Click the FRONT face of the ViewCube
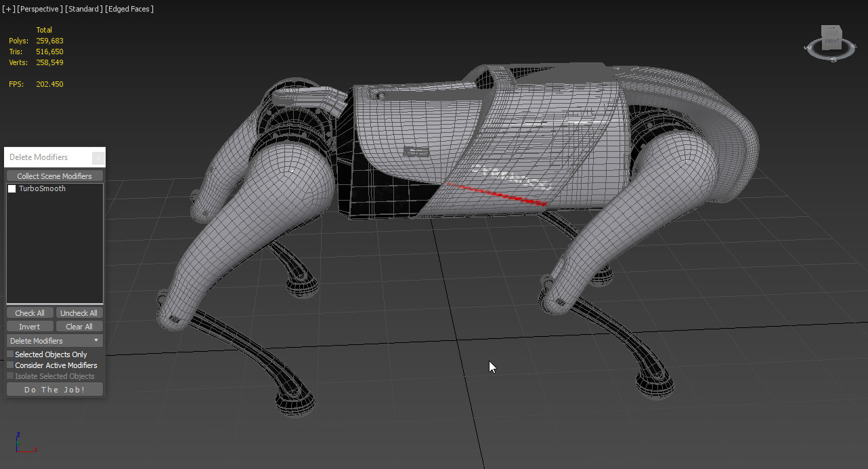Screen dimensions: 868x469 (831, 41)
